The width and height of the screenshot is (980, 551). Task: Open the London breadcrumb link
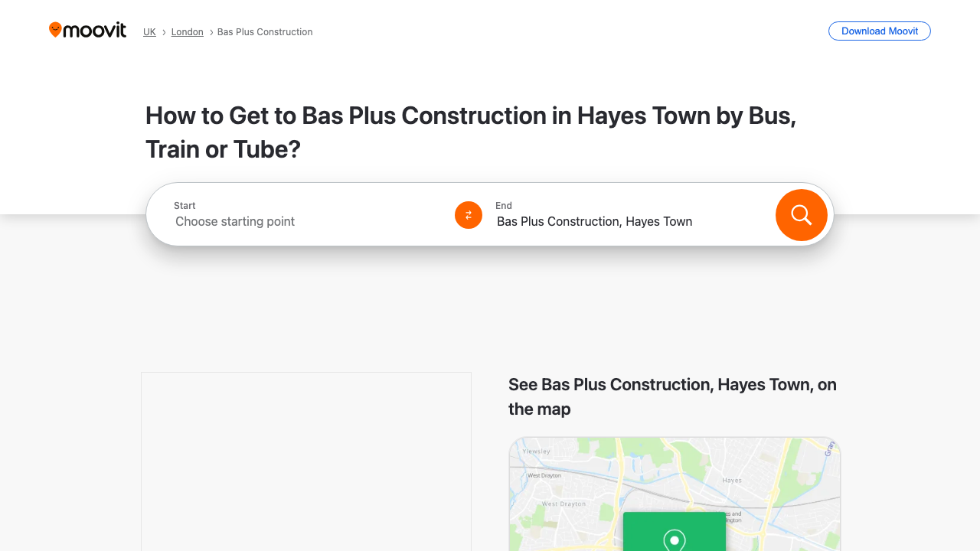point(187,31)
